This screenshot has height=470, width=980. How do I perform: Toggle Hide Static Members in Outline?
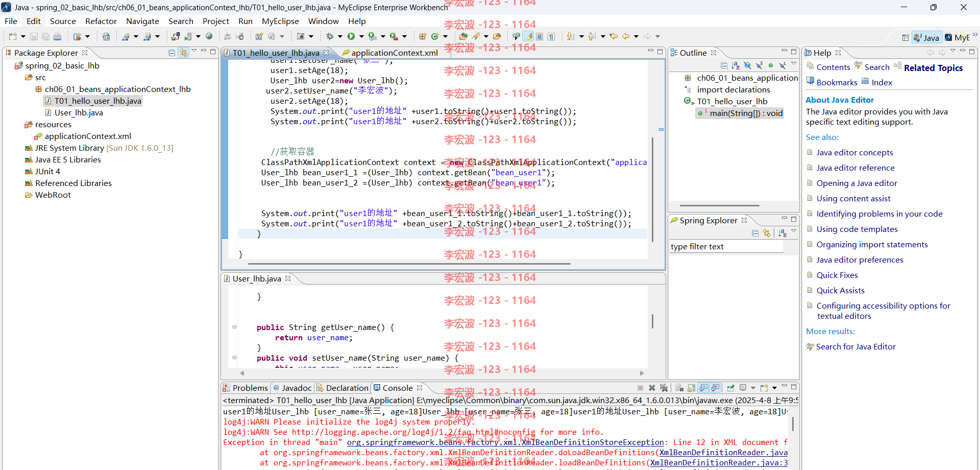click(x=759, y=65)
